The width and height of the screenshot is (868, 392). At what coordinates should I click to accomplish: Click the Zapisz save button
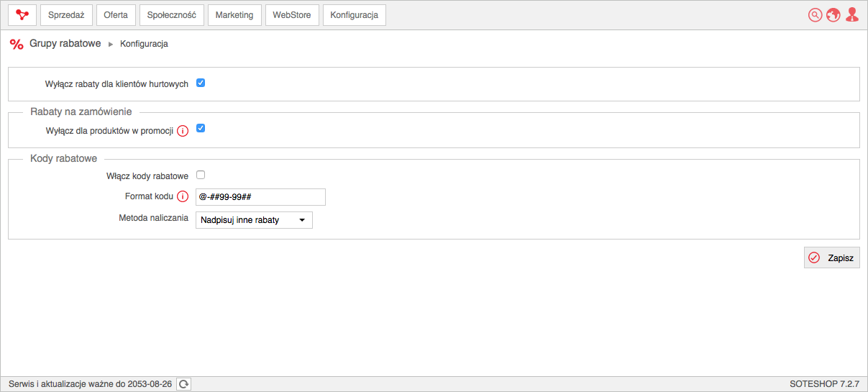pyautogui.click(x=832, y=257)
